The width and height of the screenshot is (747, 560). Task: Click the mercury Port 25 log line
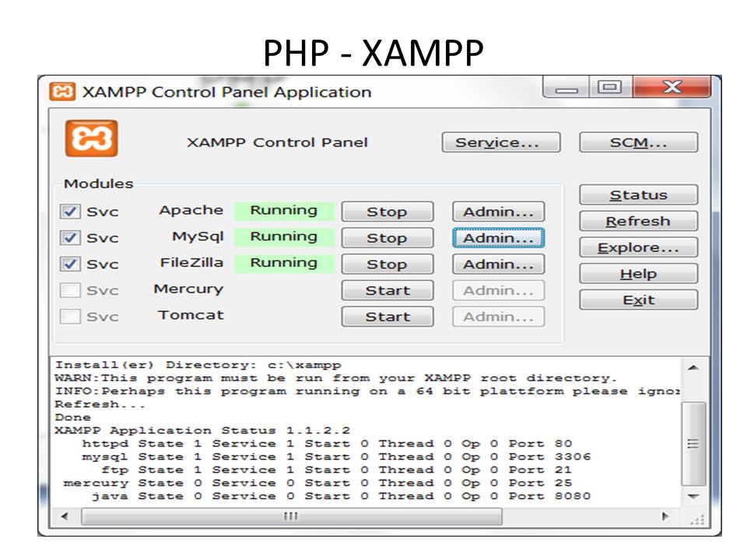coord(317,483)
